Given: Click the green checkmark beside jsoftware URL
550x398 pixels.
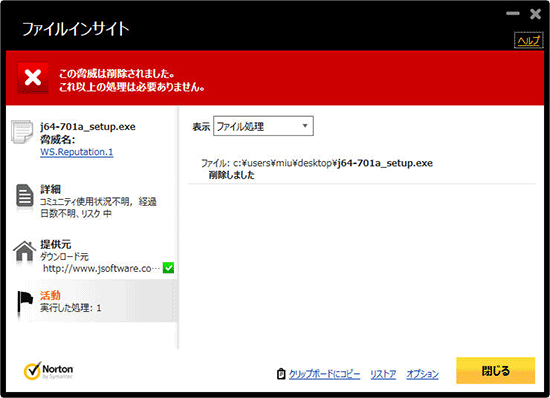Looking at the screenshot, I should [168, 268].
